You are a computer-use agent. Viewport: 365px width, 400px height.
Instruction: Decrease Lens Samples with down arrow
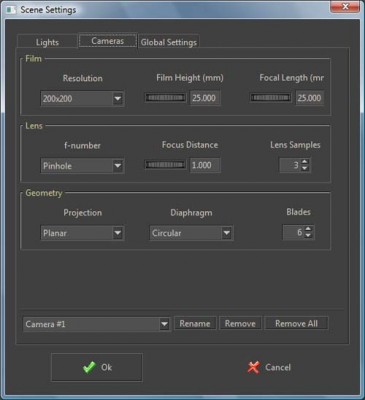305,168
